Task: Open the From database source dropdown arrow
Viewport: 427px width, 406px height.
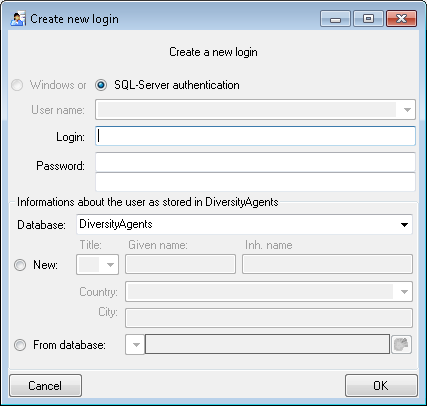Action: [x=135, y=345]
